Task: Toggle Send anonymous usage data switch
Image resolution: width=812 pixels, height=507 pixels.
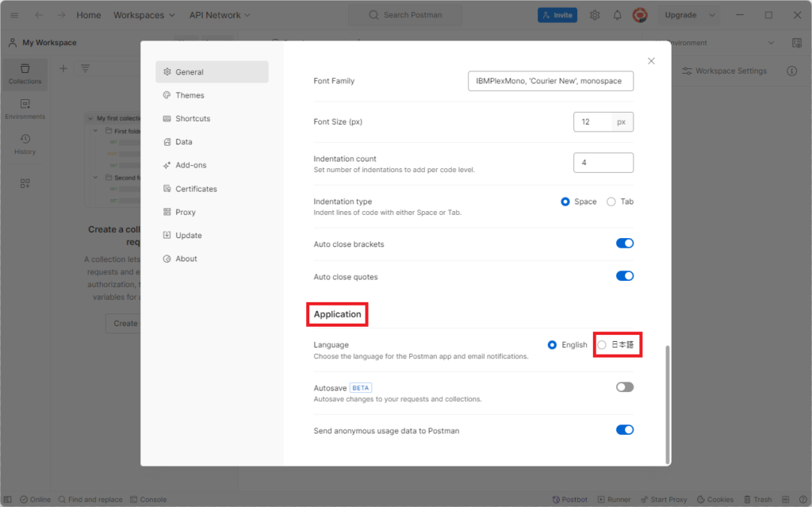Action: 625,430
